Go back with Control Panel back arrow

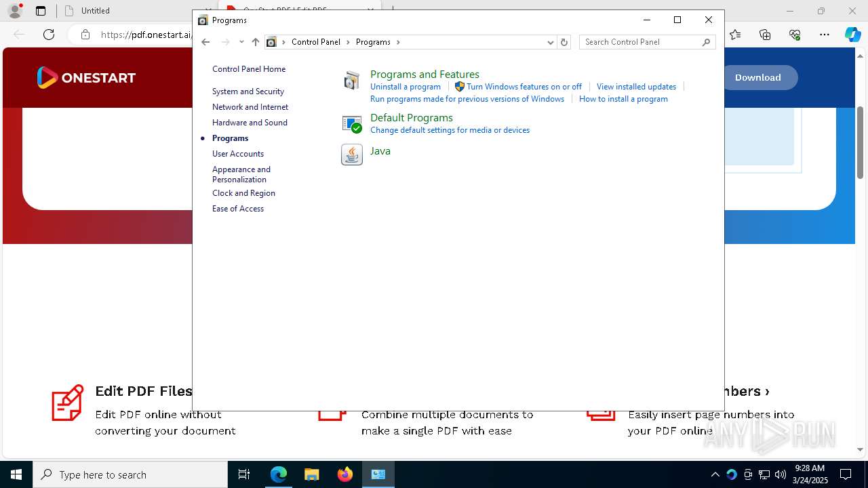click(x=205, y=42)
